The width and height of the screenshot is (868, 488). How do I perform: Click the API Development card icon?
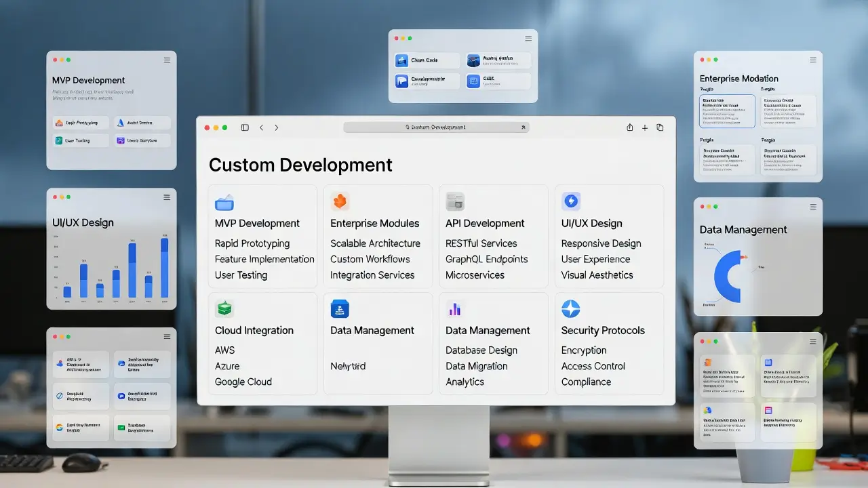pos(454,201)
